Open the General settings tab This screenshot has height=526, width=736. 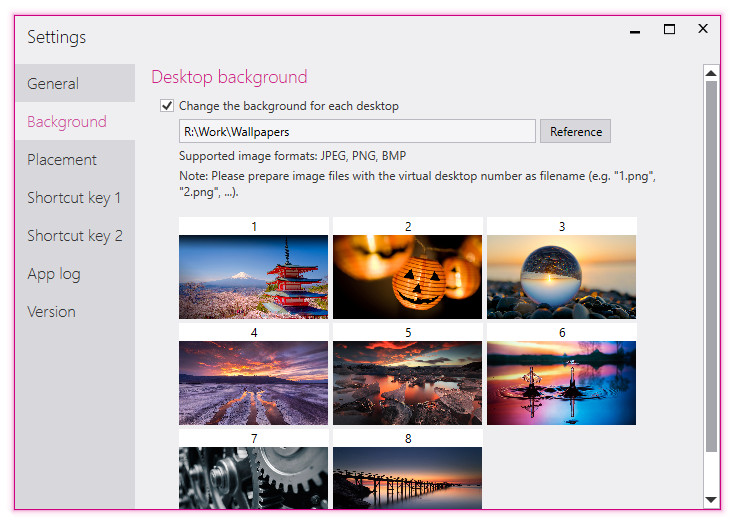click(75, 84)
